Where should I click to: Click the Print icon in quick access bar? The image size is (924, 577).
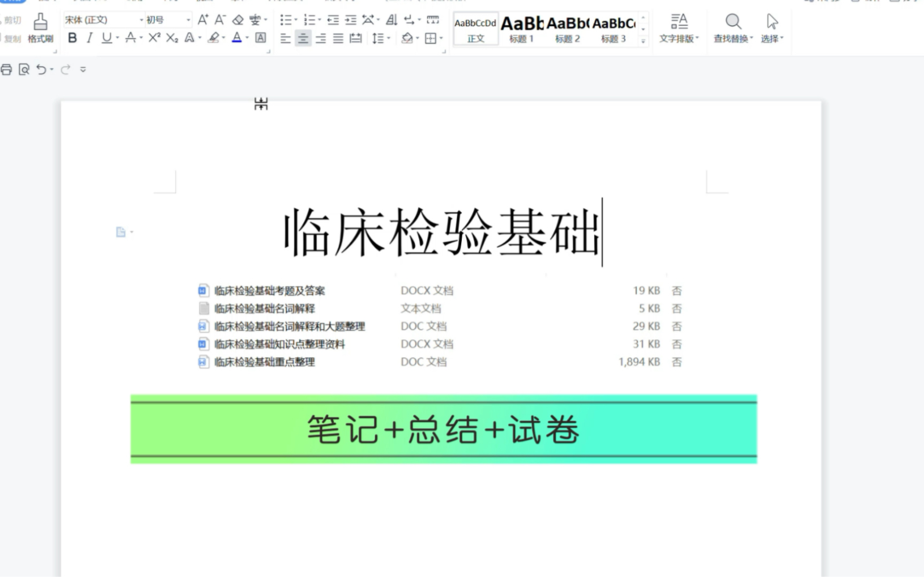pyautogui.click(x=6, y=70)
